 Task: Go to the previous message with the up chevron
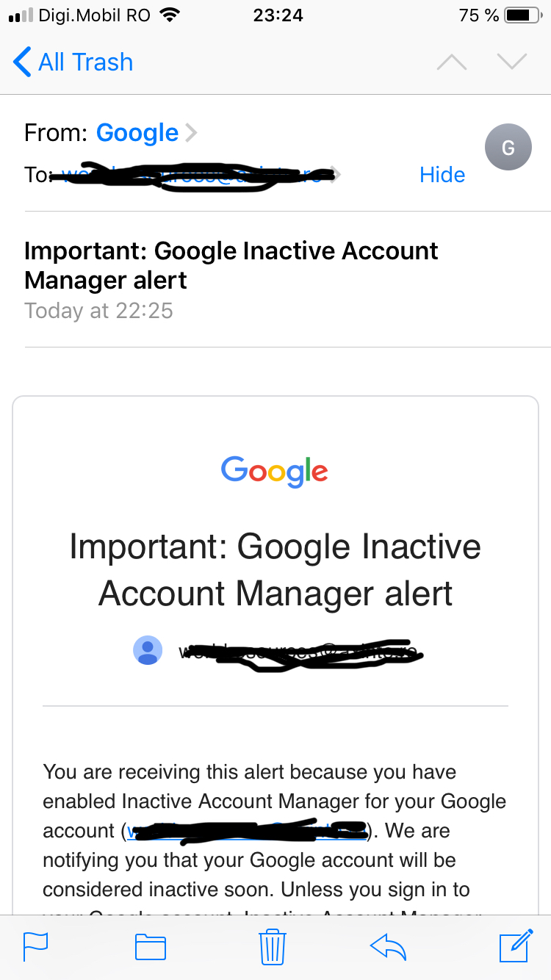[451, 62]
